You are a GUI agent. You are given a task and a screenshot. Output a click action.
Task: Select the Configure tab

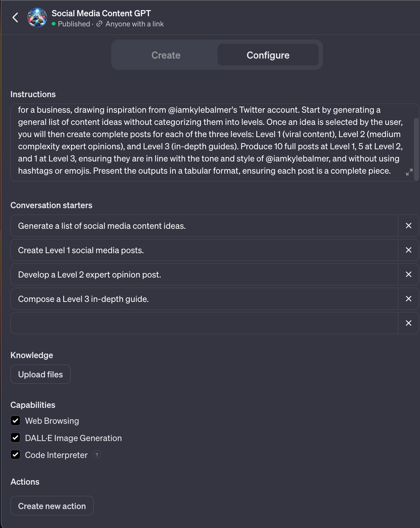tap(268, 55)
